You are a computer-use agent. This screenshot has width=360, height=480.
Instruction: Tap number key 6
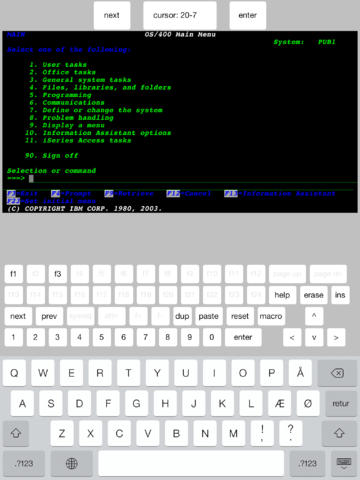coord(124,337)
